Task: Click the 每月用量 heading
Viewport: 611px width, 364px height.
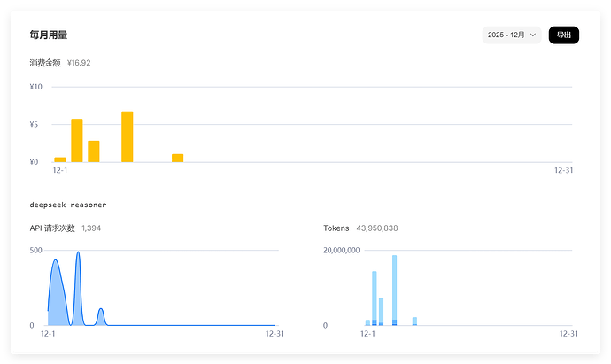Action: [49, 35]
